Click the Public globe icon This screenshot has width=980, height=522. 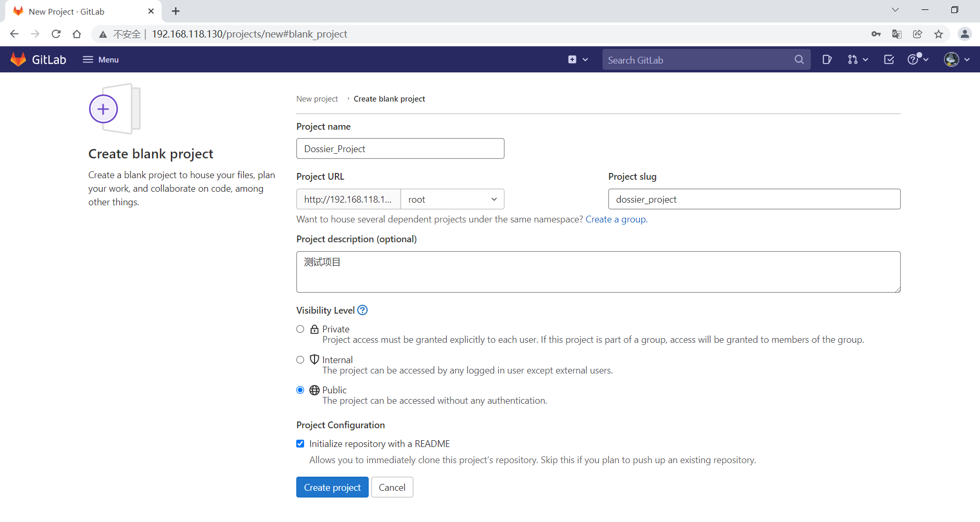315,390
